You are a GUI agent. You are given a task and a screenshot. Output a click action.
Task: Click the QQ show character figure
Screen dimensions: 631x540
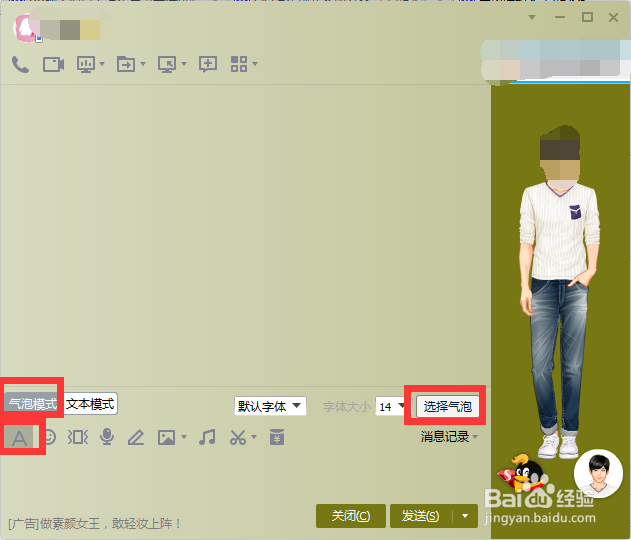pos(559,293)
